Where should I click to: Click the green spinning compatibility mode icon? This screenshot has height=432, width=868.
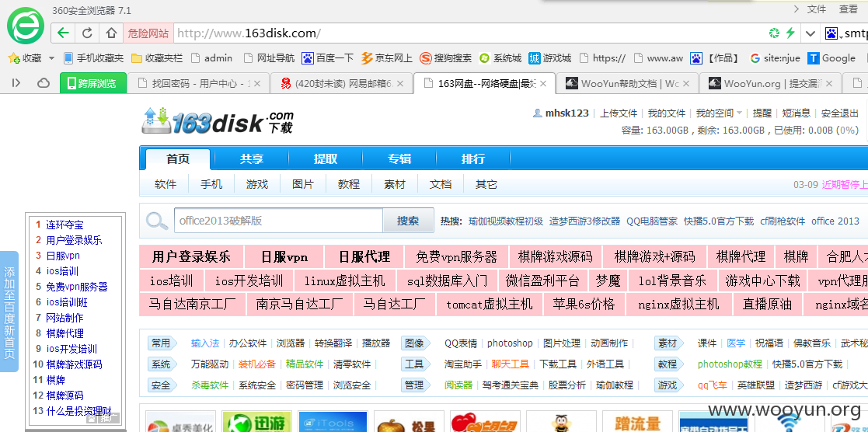tap(775, 33)
